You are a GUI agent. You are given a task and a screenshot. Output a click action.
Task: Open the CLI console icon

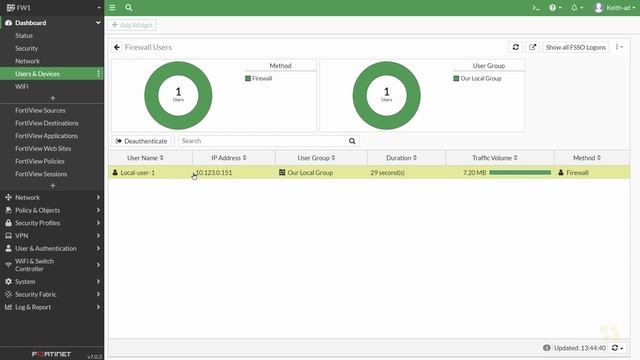point(536,7)
